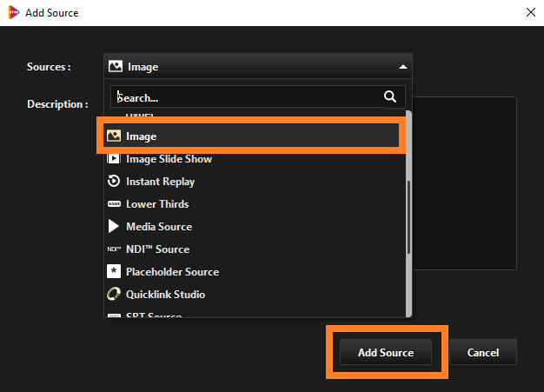Choose Image Slide Show source
The height and width of the screenshot is (392, 544).
[x=255, y=159]
